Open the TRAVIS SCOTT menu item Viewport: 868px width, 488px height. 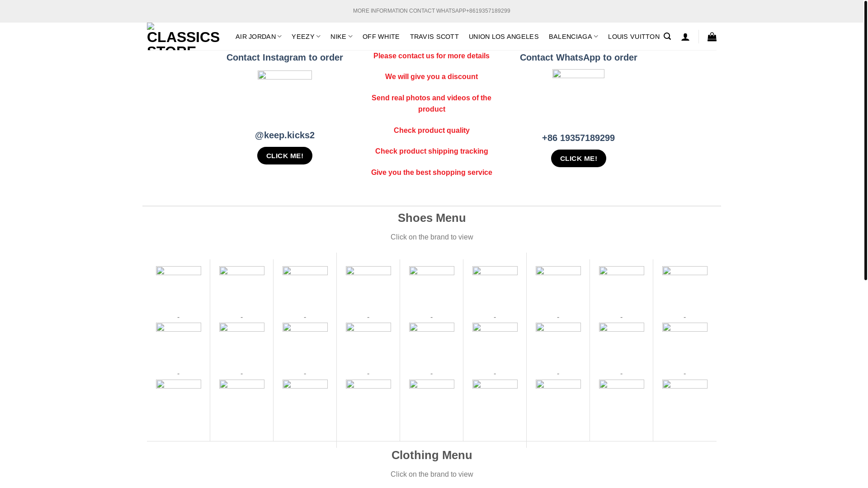point(434,37)
